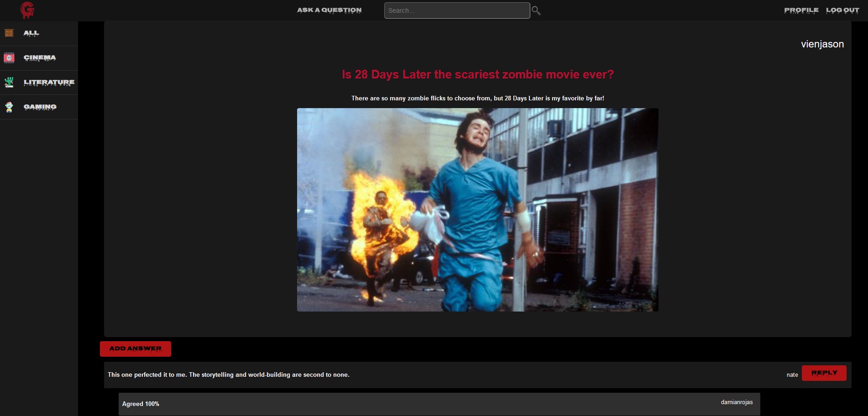Open the ALL category text label
The width and height of the screenshot is (868, 416).
click(31, 33)
